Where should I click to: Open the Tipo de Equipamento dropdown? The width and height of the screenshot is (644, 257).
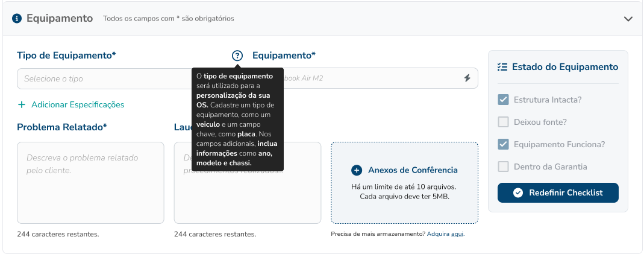(102, 78)
